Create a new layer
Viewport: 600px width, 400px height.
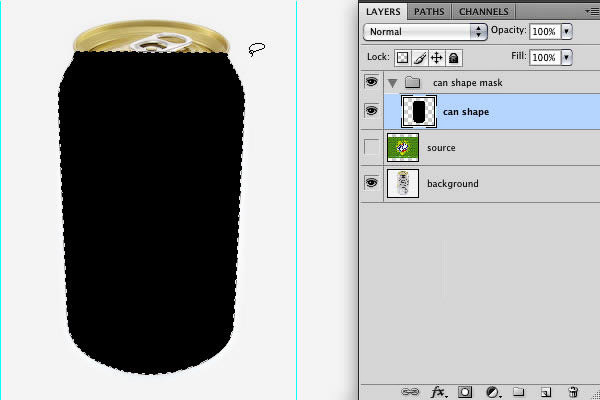pyautogui.click(x=546, y=392)
